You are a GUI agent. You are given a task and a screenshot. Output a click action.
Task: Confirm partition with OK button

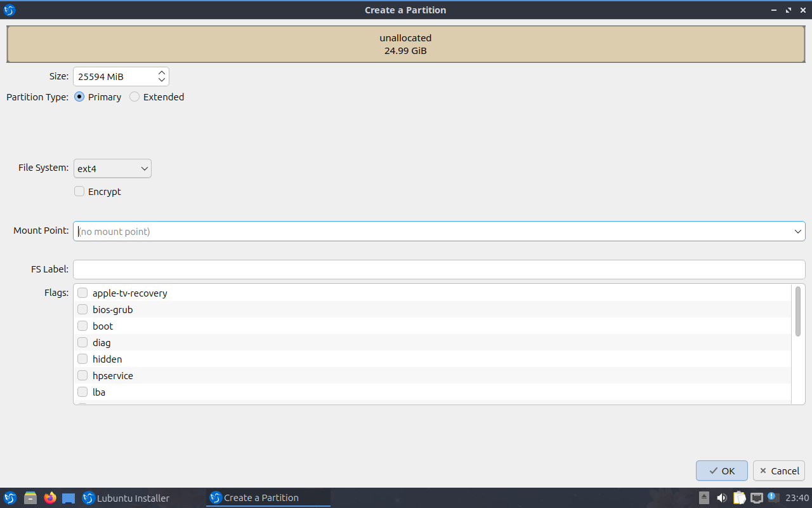pyautogui.click(x=721, y=471)
